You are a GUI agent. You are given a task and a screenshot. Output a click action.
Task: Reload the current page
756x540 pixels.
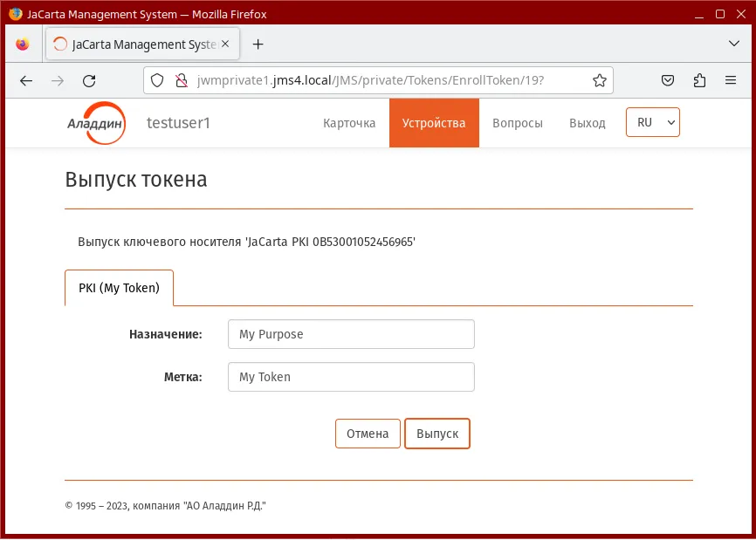[89, 80]
